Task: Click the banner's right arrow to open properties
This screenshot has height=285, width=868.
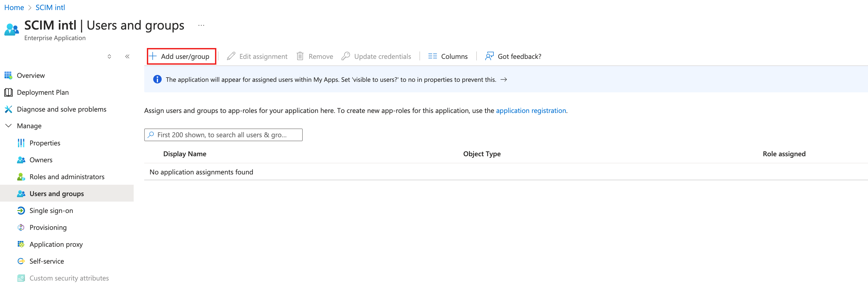Action: pyautogui.click(x=503, y=79)
